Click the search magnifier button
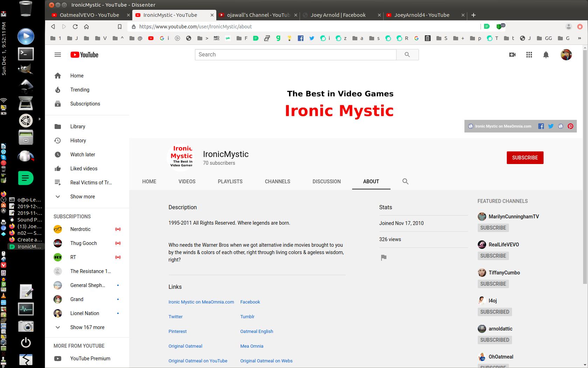 click(407, 55)
